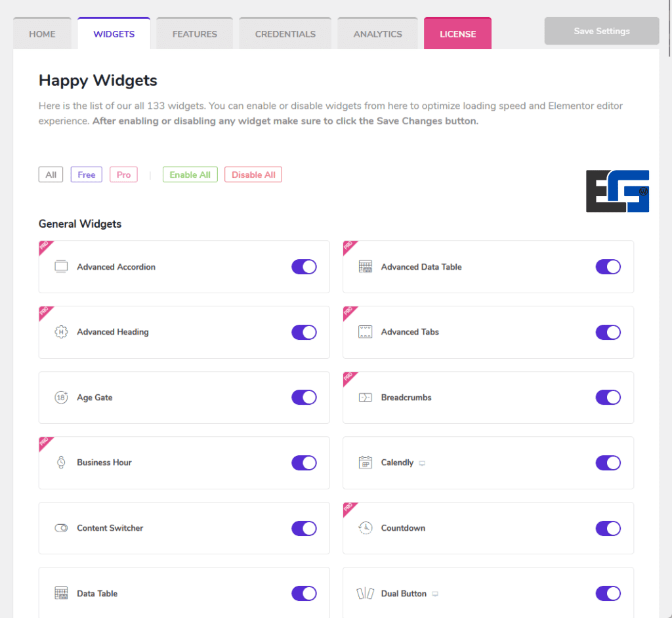The image size is (672, 618).
Task: Click the Save Settings button
Action: click(601, 31)
